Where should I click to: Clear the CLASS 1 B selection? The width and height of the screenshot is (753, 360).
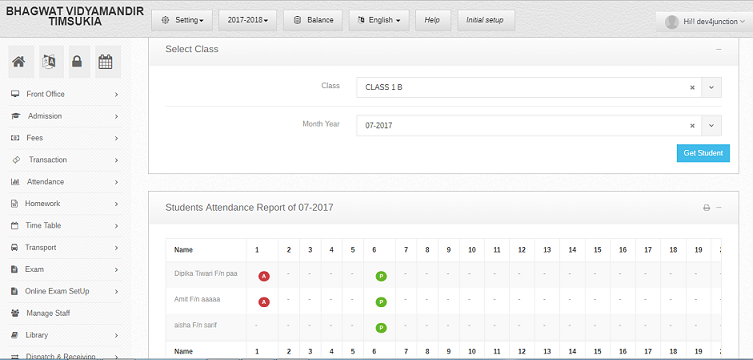click(692, 88)
